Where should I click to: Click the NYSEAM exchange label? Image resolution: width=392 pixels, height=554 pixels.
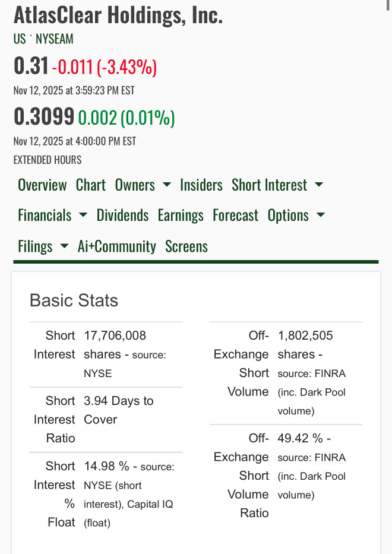[x=55, y=39]
